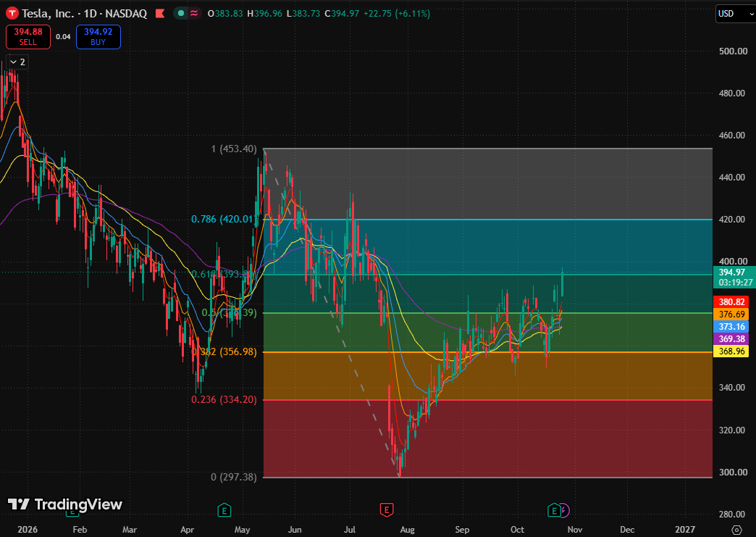Click the Tesla, Inc. 1D NASDAQ title

click(x=85, y=14)
